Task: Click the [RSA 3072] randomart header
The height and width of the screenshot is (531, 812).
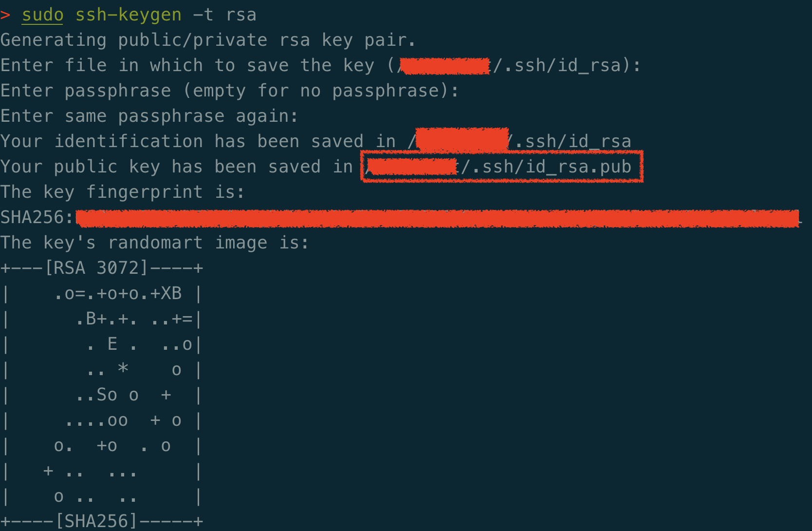Action: tap(96, 268)
